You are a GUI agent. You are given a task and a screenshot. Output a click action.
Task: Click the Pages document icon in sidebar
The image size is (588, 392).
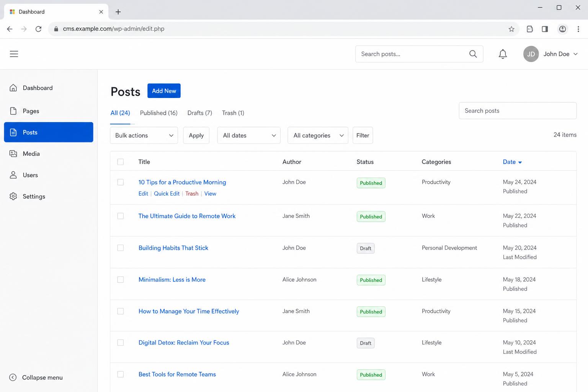13,111
